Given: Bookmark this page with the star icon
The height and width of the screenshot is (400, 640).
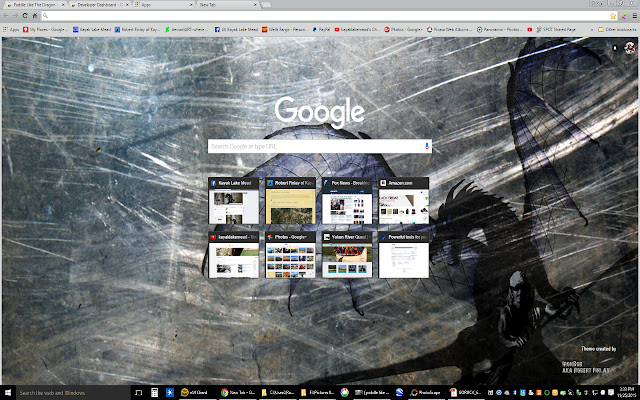Looking at the screenshot, I should point(613,16).
